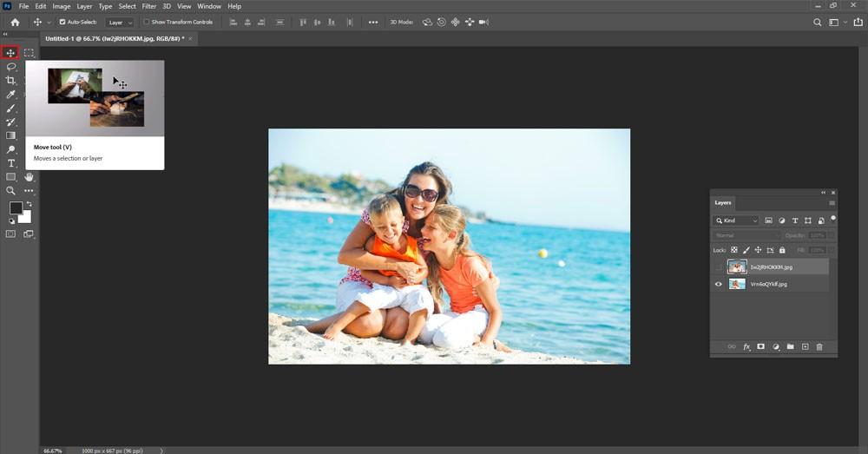The height and width of the screenshot is (454, 868).
Task: Swap foreground and background colors
Action: click(29, 204)
